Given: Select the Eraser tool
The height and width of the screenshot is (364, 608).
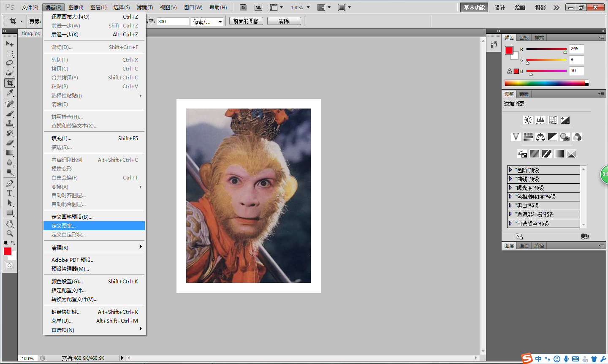Looking at the screenshot, I should coord(10,143).
